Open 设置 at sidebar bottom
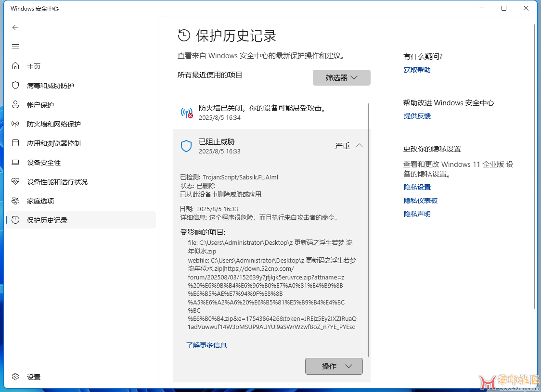541x392 pixels. point(81,377)
